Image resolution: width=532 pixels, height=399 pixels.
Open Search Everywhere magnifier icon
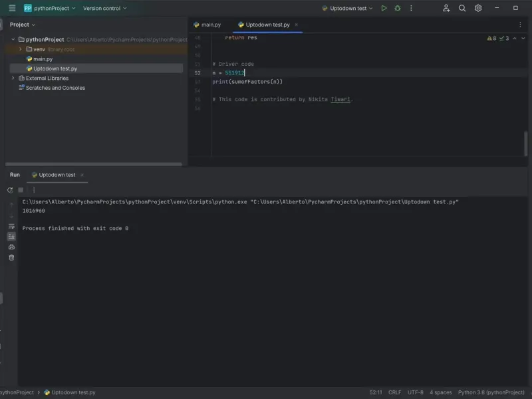(x=462, y=9)
